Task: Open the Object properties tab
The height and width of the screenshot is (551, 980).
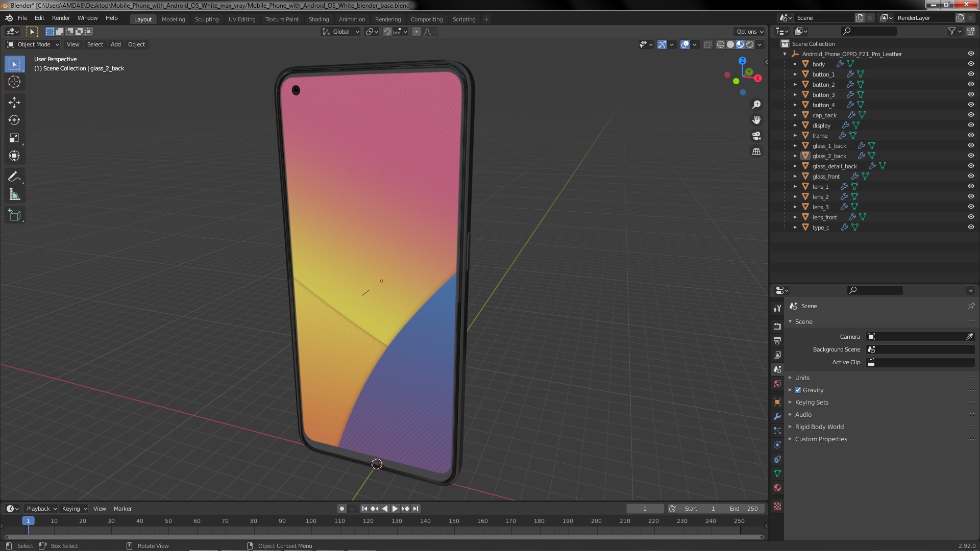Action: pyautogui.click(x=777, y=402)
